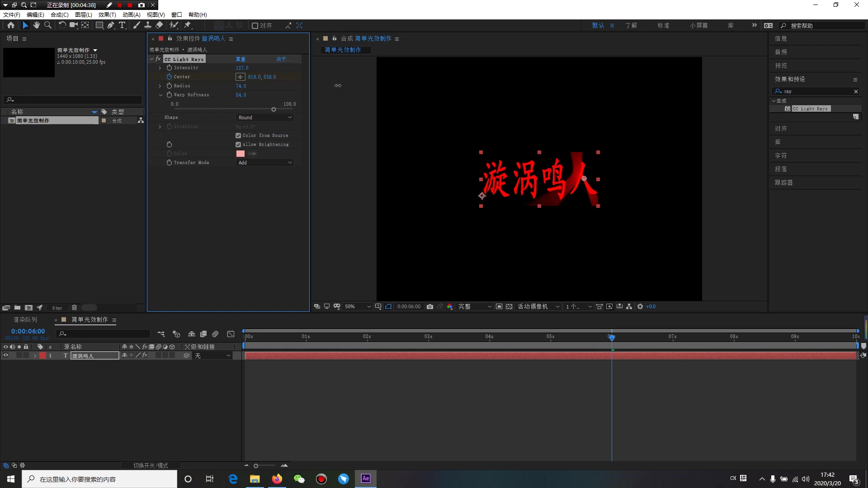The height and width of the screenshot is (488, 868).
Task: Switch to the 渲染队列 tab
Action: click(x=25, y=319)
